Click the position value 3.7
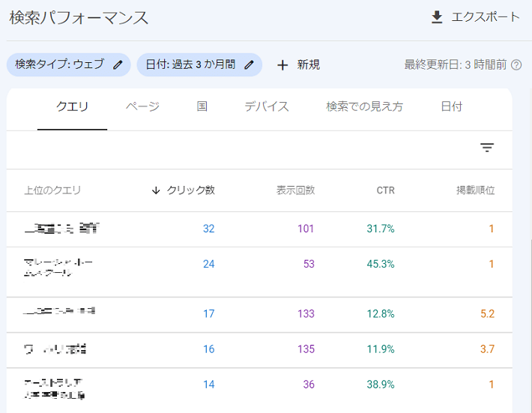Image resolution: width=532 pixels, height=413 pixels. (487, 349)
